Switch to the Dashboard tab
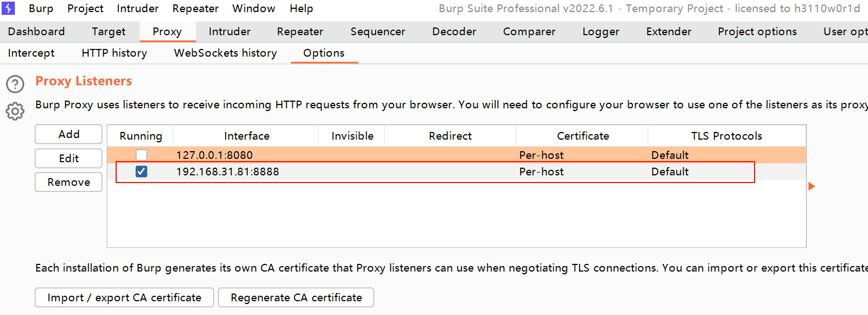 [36, 31]
